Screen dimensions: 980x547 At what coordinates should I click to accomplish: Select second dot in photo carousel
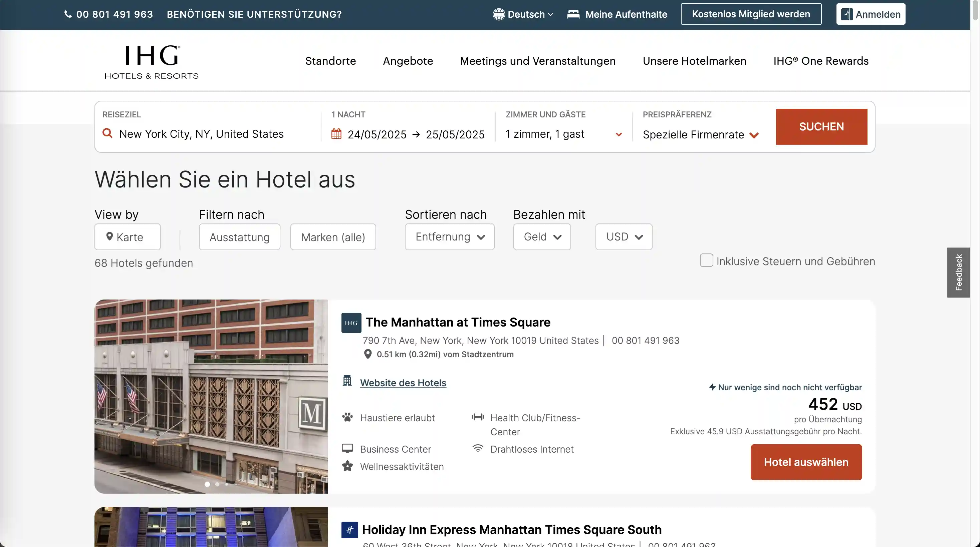click(217, 484)
